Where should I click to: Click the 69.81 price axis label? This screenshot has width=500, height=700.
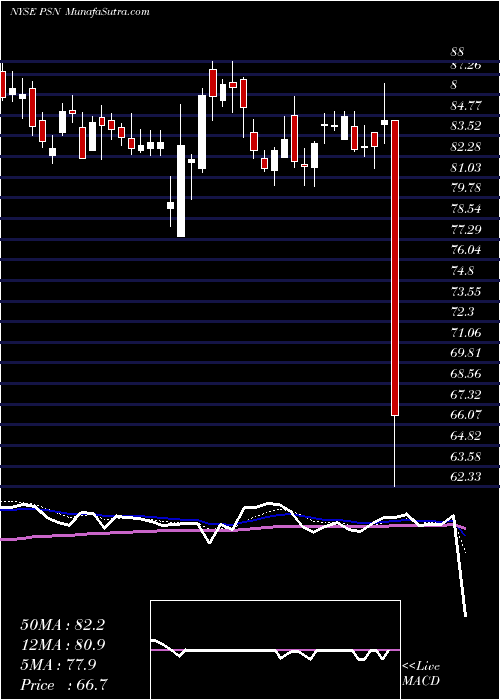coord(466,353)
